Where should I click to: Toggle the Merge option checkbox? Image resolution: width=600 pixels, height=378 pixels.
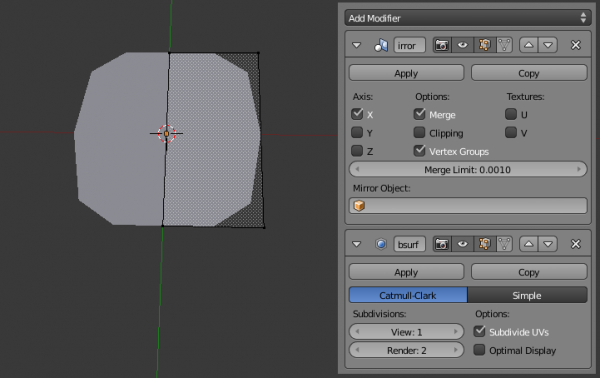(x=419, y=114)
